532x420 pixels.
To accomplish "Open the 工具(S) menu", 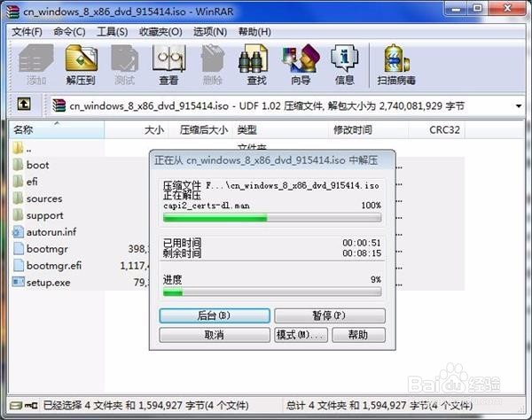I will 113,32.
